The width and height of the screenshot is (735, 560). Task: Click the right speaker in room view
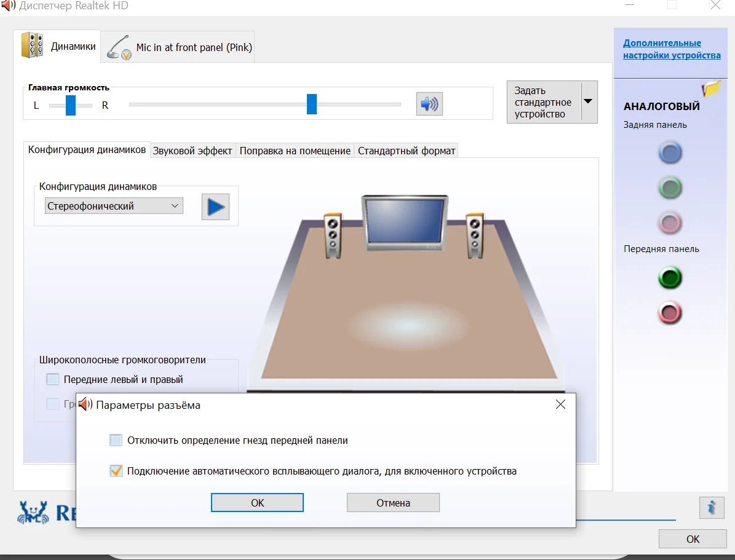click(x=474, y=235)
